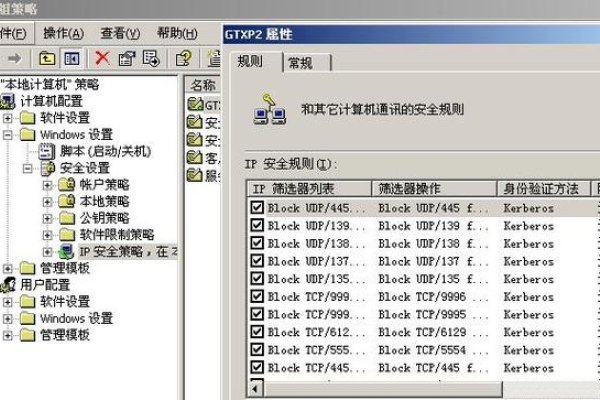
Task: Click the 管理模板 folder icon under 计算机配置
Action: [28, 268]
